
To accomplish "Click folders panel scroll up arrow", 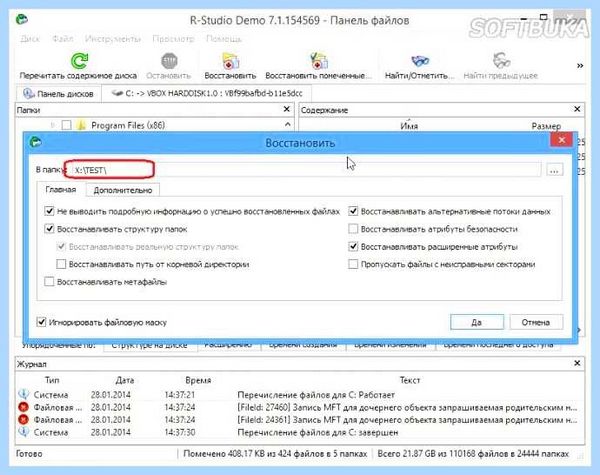I will coord(287,125).
